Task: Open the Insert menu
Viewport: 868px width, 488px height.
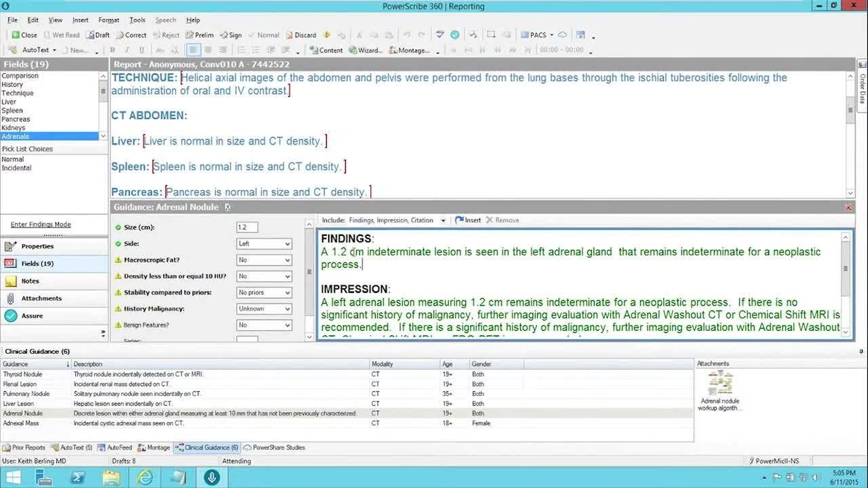Action: click(x=80, y=20)
